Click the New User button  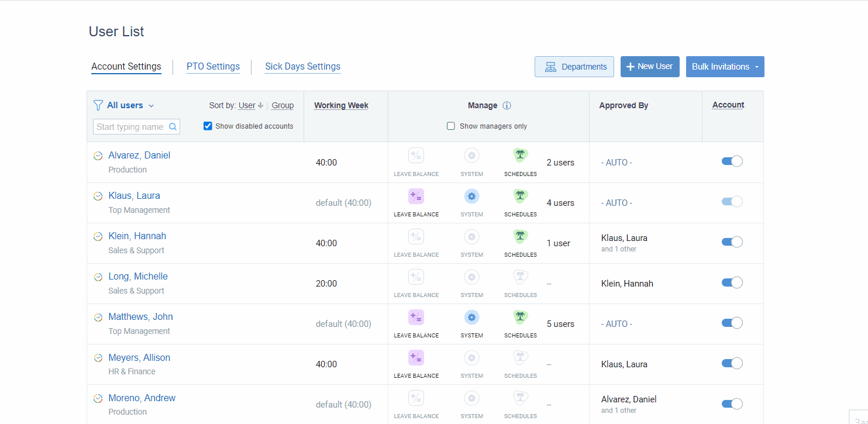tap(650, 67)
